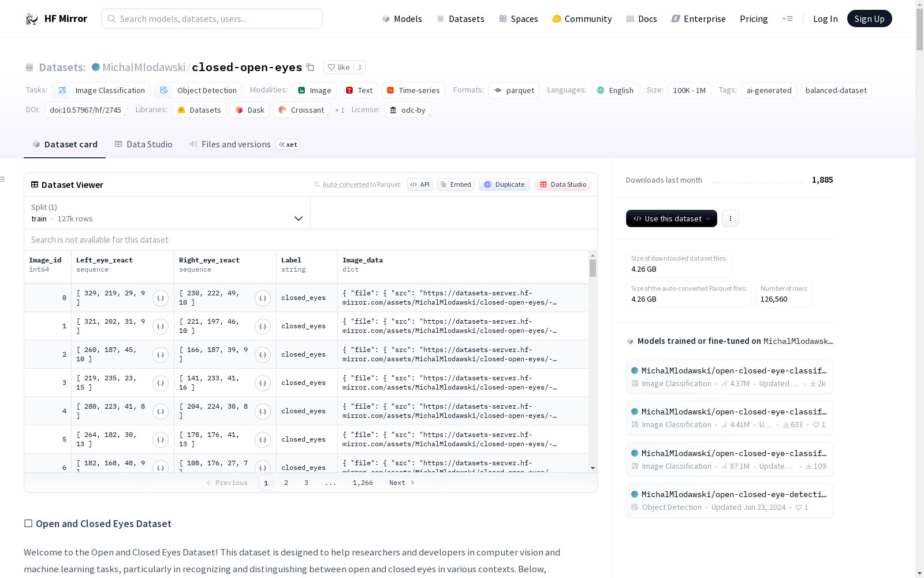Expand the Right_eye_react cell in row 2
The image size is (924, 578).
[263, 355]
